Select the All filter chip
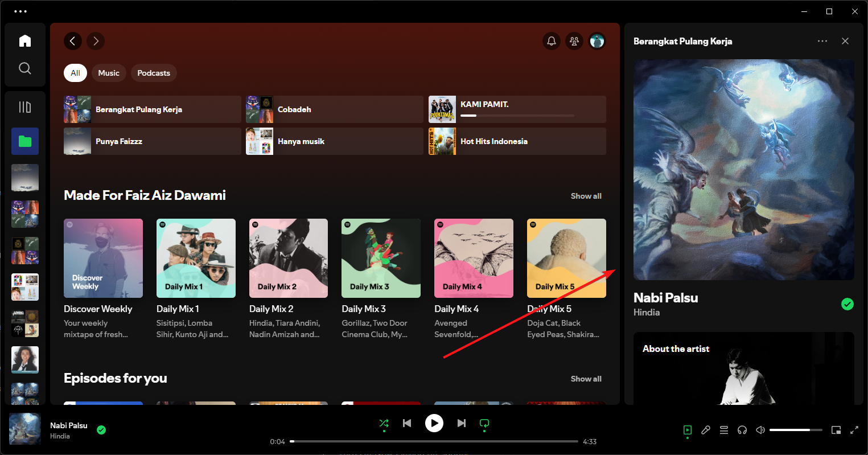Image resolution: width=868 pixels, height=455 pixels. point(75,73)
